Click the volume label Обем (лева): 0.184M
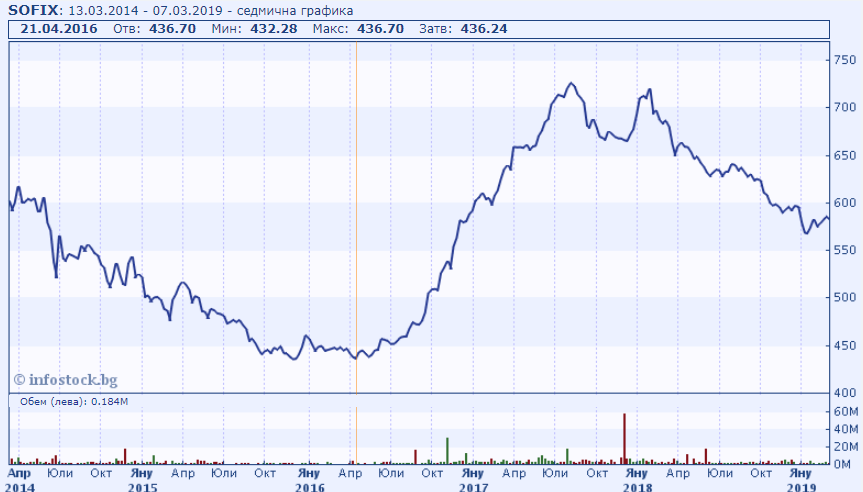The image size is (863, 492). coord(74,402)
